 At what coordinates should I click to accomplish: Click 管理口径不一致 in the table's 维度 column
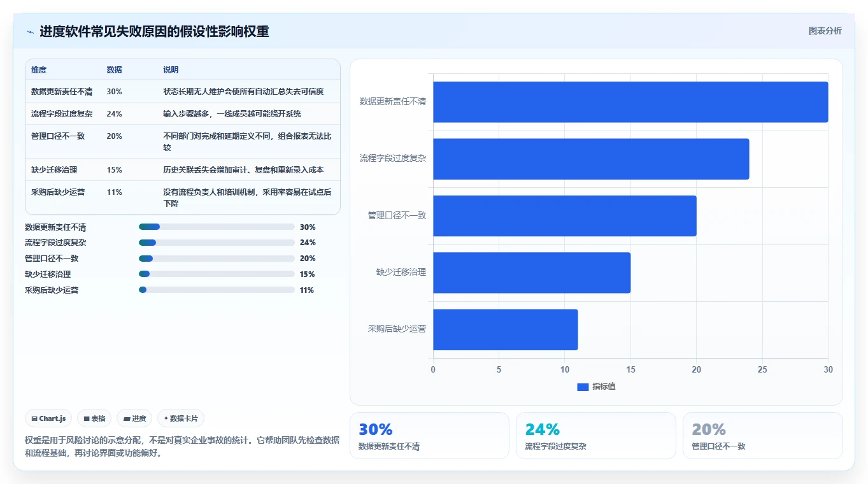[58, 136]
